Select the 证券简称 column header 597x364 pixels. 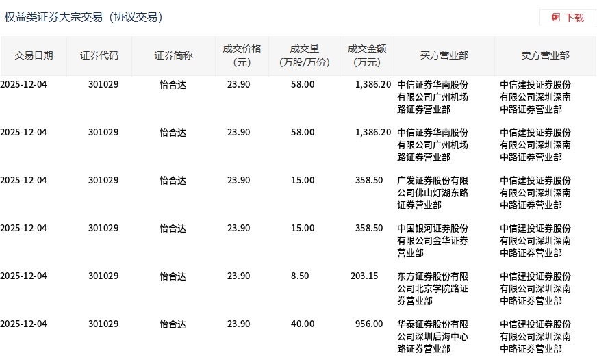point(174,55)
